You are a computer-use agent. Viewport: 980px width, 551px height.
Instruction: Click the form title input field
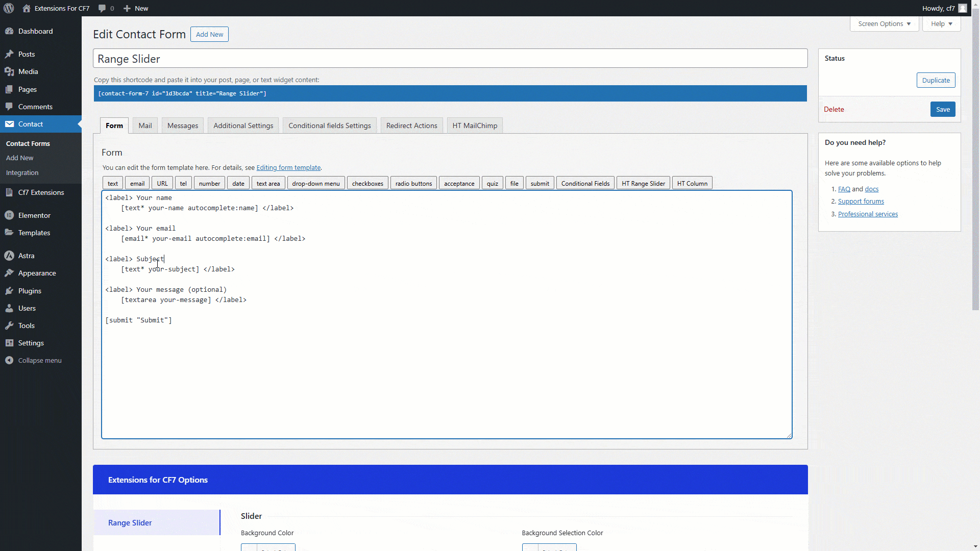coord(450,59)
